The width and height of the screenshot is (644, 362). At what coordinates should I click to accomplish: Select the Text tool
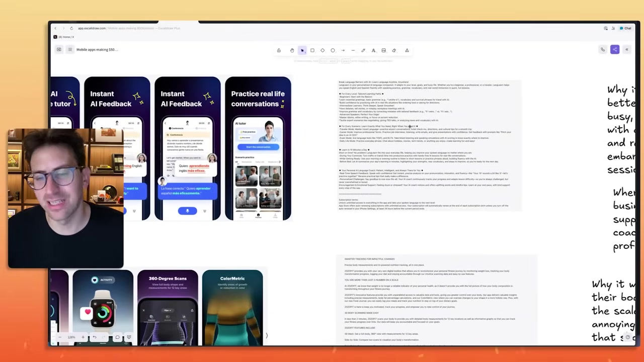[373, 50]
